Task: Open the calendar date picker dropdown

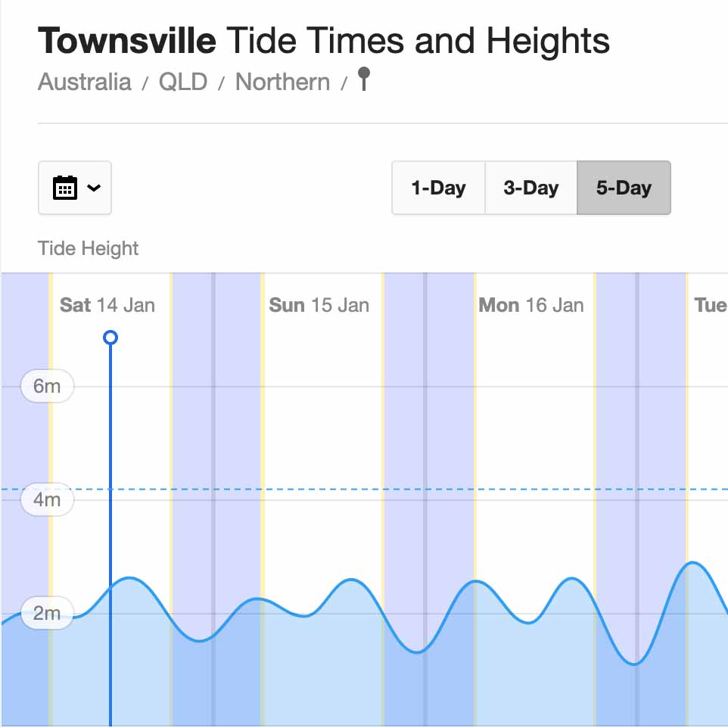Action: pos(75,188)
